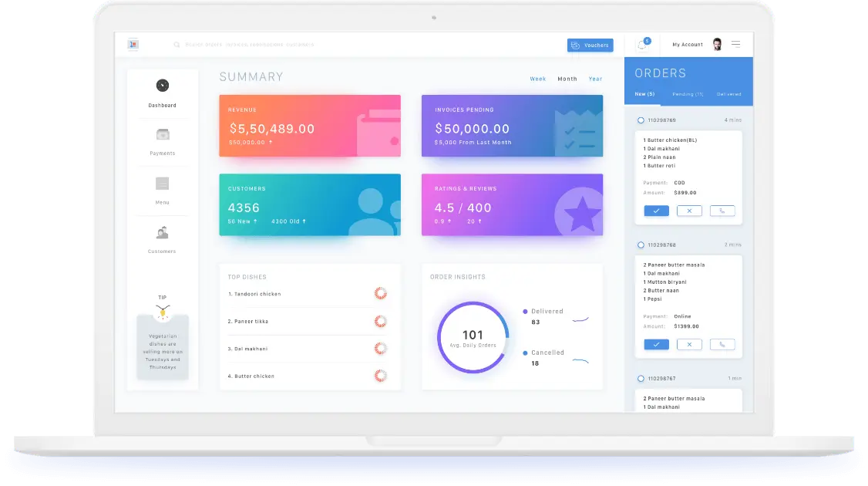Select radio circle for order 110298768

641,245
